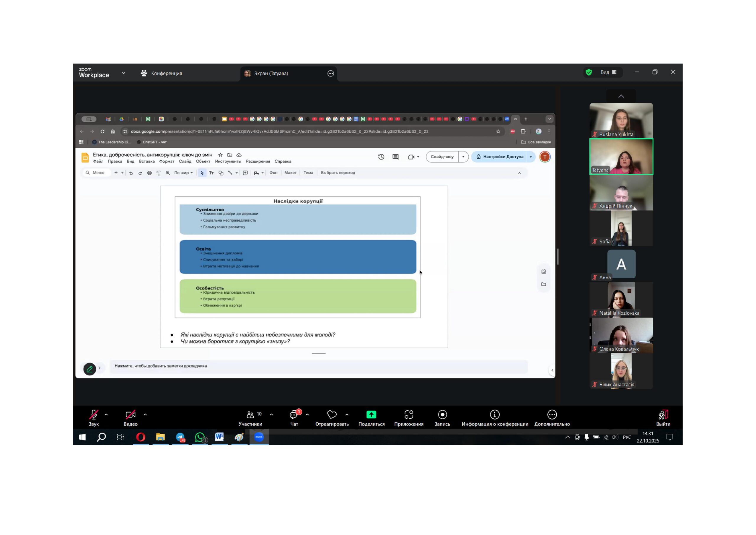
Task: Click the Share screen (Поделиться) icon
Action: click(371, 414)
